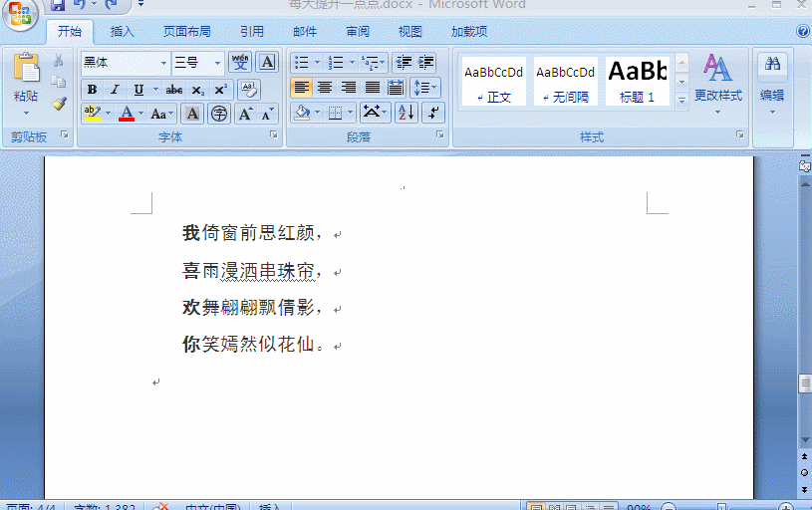The image size is (812, 510).
Task: Toggle the ruler icon above vertical scrollbar
Action: point(804,165)
